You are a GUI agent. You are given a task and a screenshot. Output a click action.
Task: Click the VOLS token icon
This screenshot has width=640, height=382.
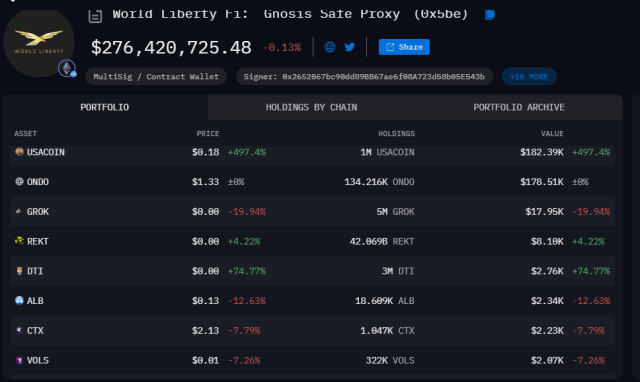pos(19,360)
